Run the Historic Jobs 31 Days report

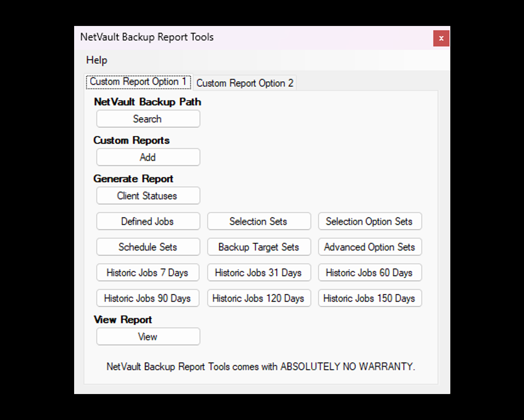pyautogui.click(x=259, y=273)
